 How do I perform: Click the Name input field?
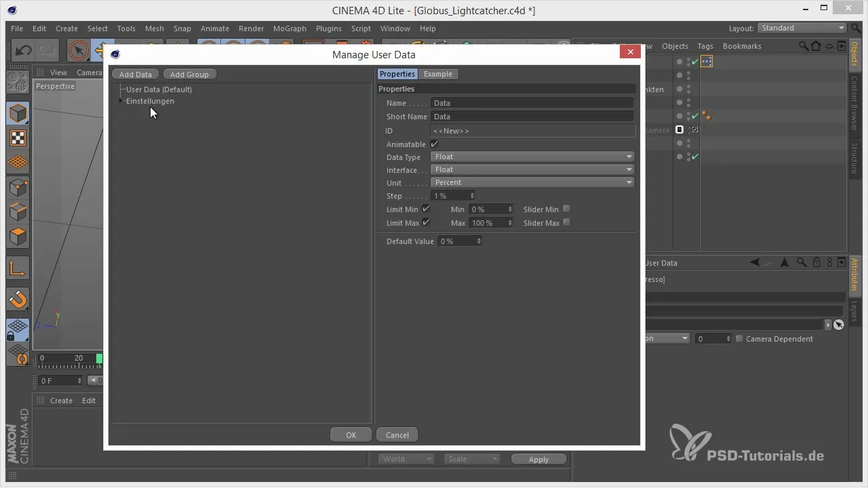pyautogui.click(x=532, y=103)
